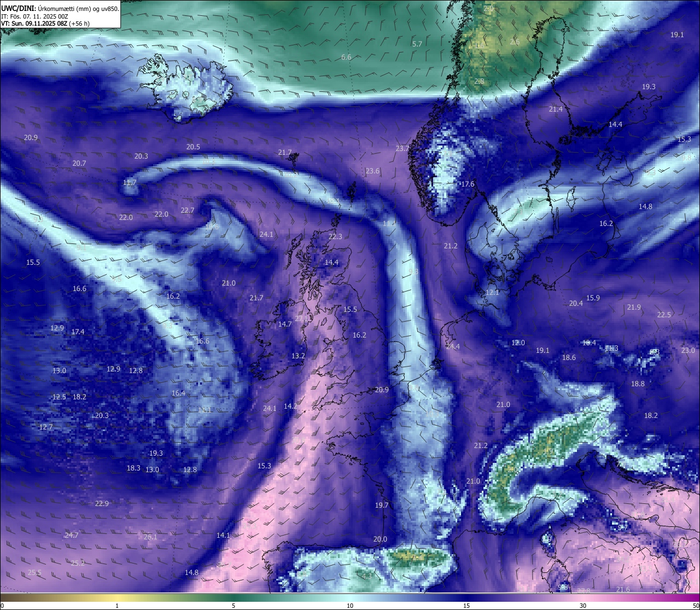
Task: Click the '21.9' value in the east
Action: click(x=634, y=307)
